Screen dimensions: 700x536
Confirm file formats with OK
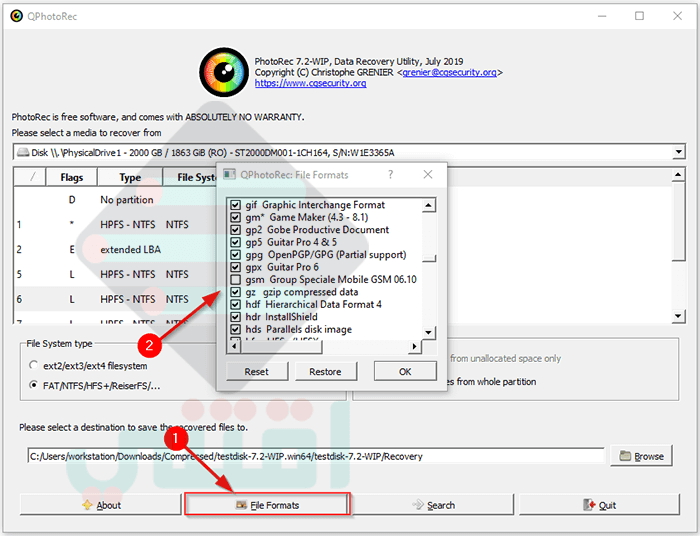point(405,371)
